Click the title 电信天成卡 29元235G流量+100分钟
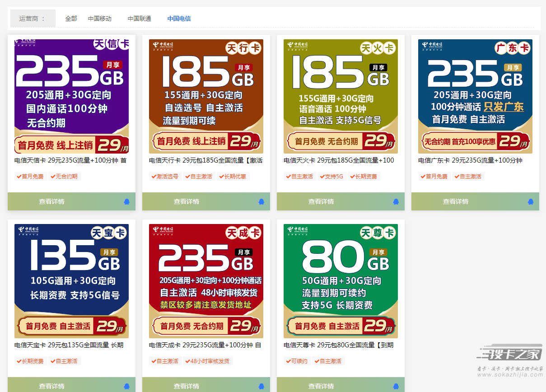546x392 pixels. [x=205, y=345]
